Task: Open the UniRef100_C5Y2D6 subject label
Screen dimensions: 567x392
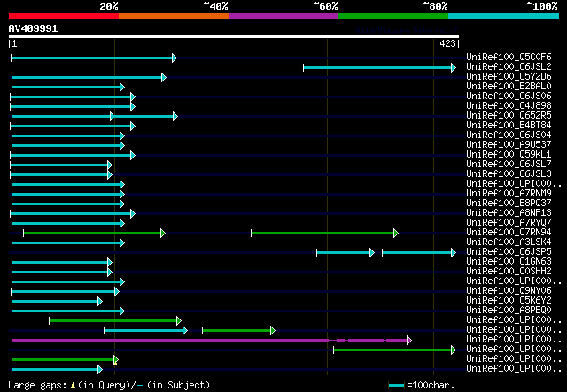Action: coord(509,77)
